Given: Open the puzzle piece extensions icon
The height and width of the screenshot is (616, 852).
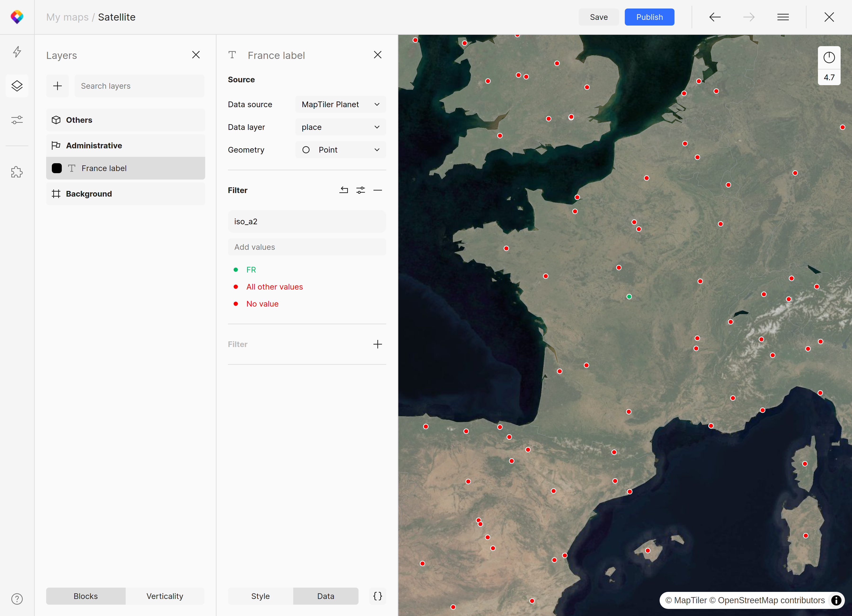Looking at the screenshot, I should pos(17,172).
